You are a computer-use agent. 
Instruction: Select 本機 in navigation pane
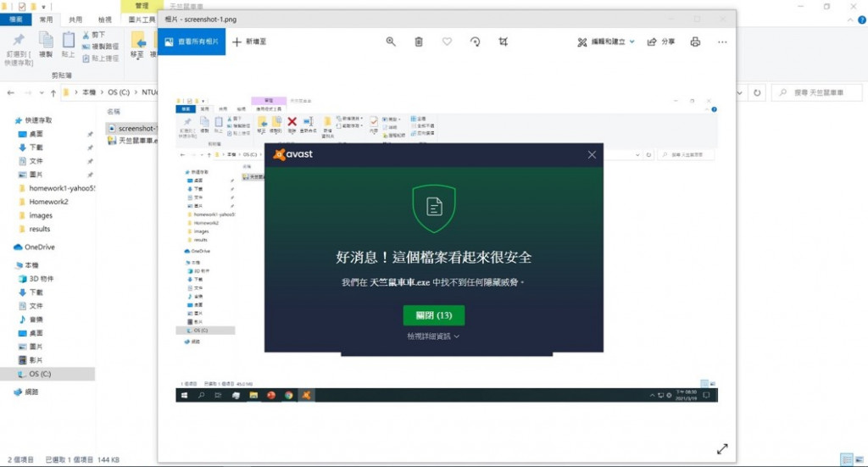pos(27,265)
